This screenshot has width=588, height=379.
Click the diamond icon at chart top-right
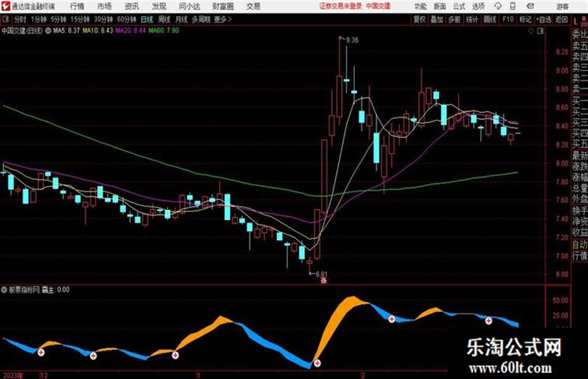pos(531,31)
